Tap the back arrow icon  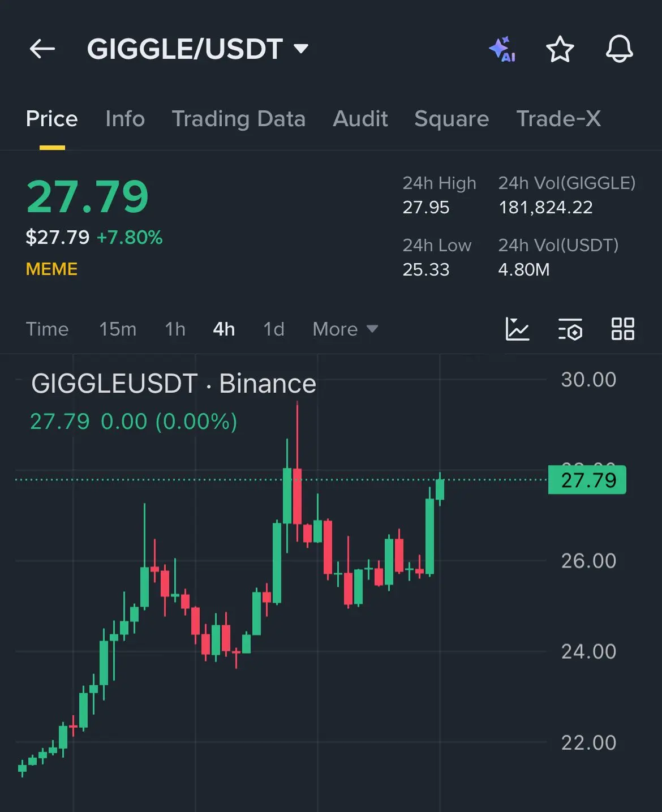tap(42, 49)
